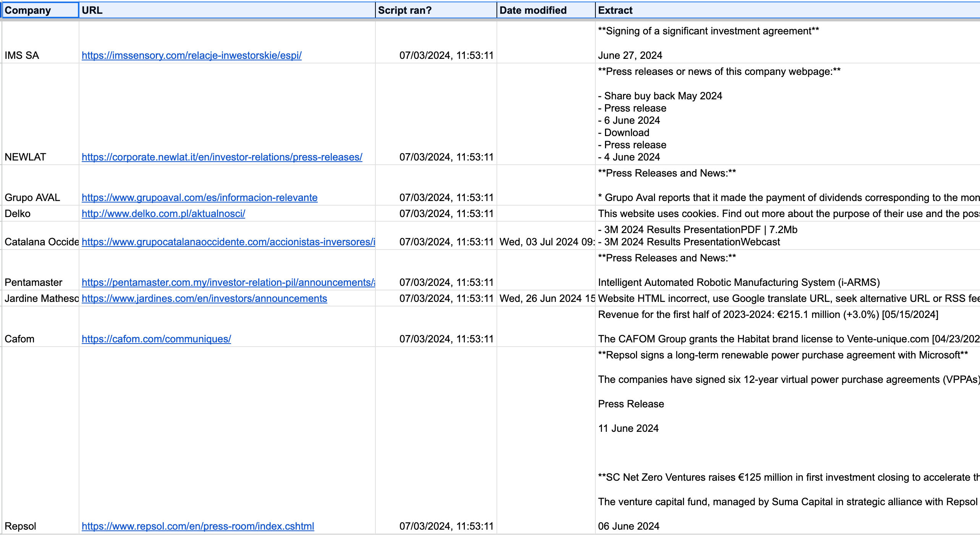Select the extract mentioning i-ARMS
The image size is (980, 535).
[x=788, y=270]
